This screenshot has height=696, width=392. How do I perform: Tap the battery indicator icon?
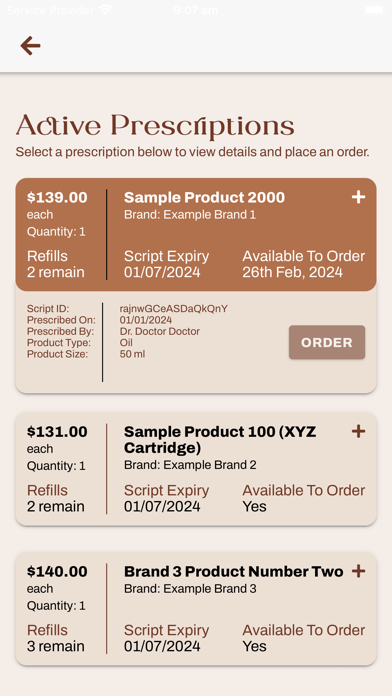(x=374, y=10)
